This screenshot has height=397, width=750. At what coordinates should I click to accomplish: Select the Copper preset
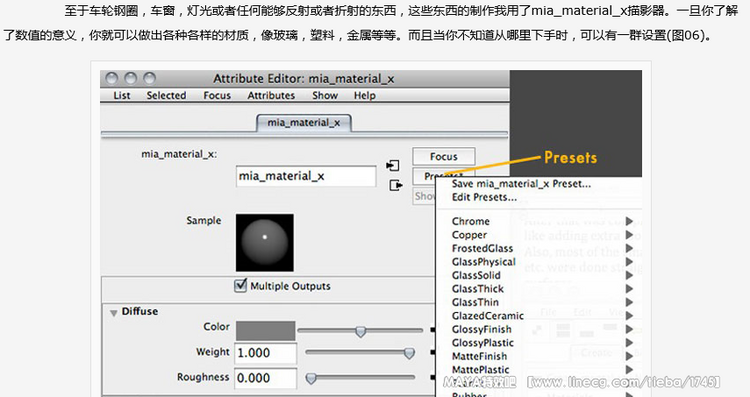pyautogui.click(x=469, y=235)
